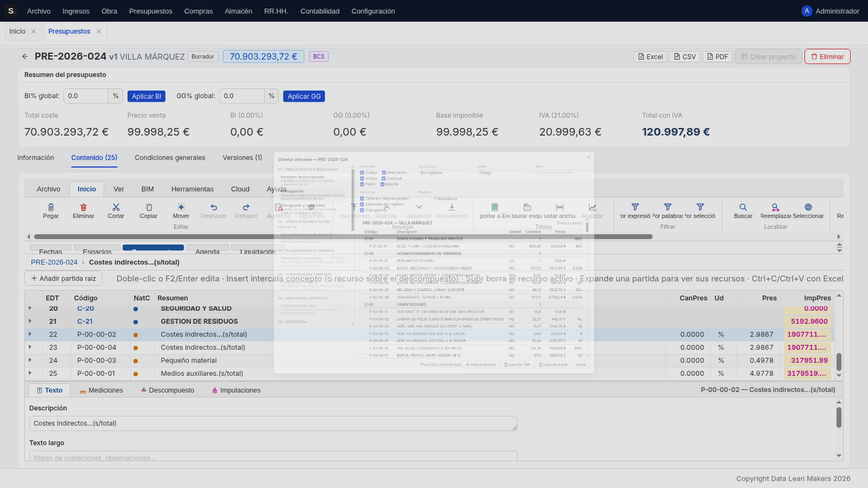
Task: Click the Descripción text field
Action: 273,423
